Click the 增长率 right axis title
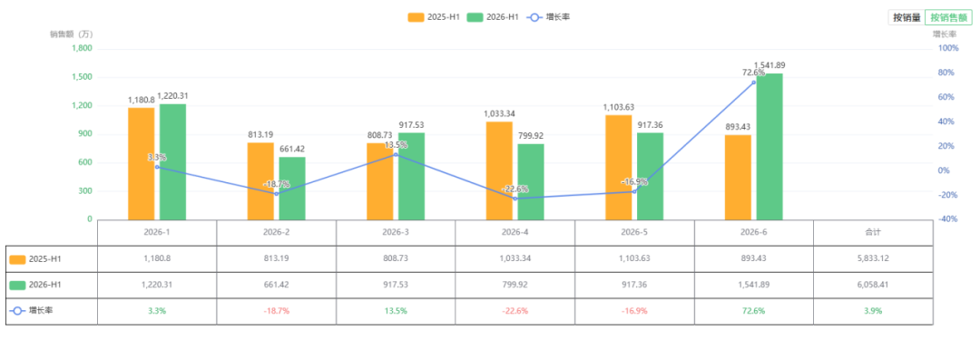 (945, 34)
